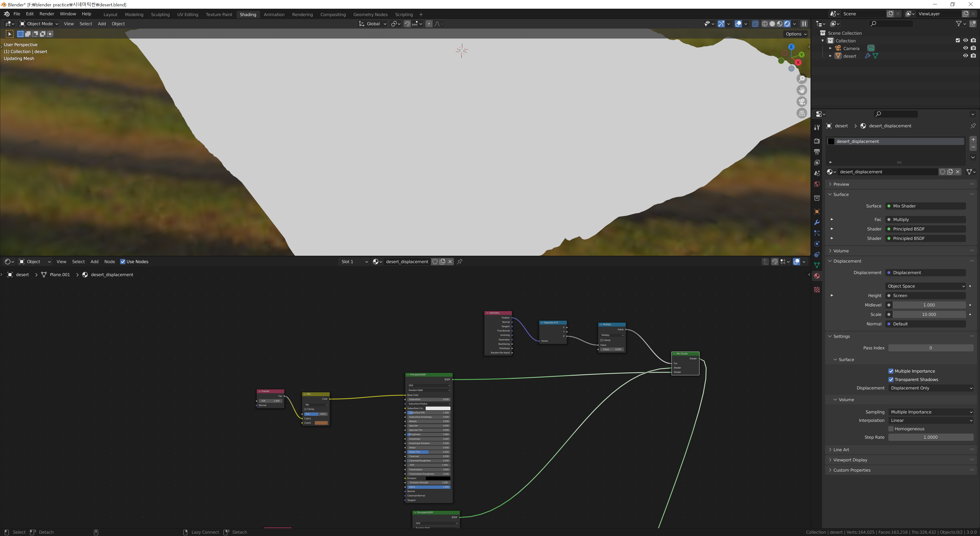Switch to the Geometry Nodes workspace tab
Viewport: 980px width, 536px height.
click(x=370, y=15)
